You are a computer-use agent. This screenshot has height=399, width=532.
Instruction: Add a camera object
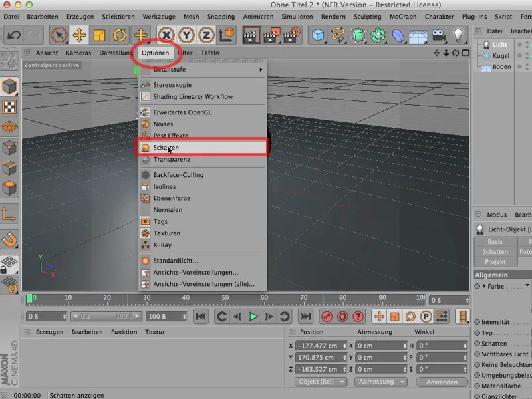click(x=438, y=35)
